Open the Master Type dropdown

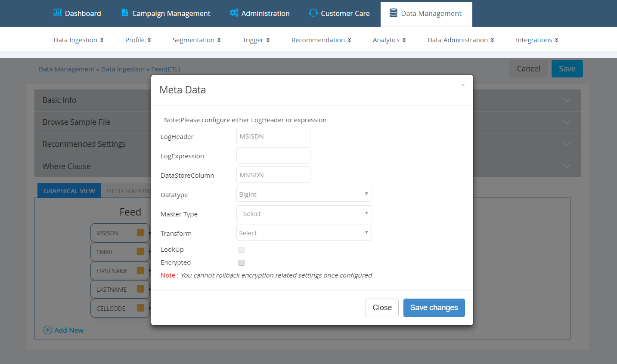pos(304,213)
